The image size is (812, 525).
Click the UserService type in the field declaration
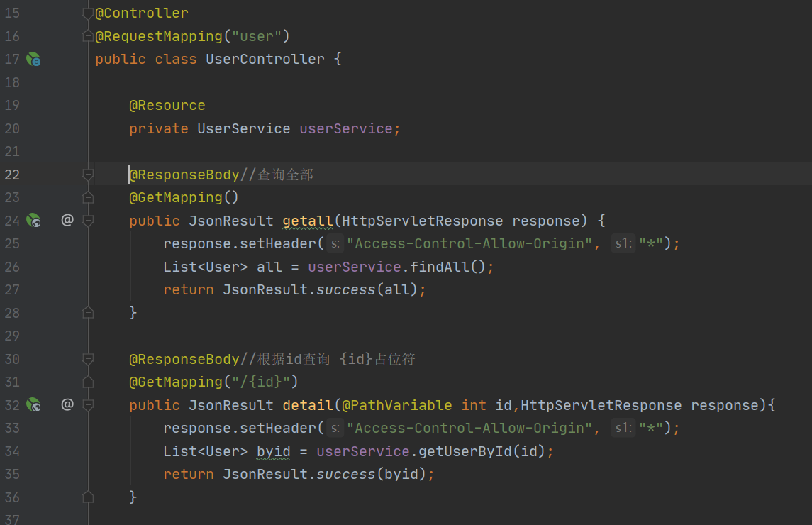point(243,128)
